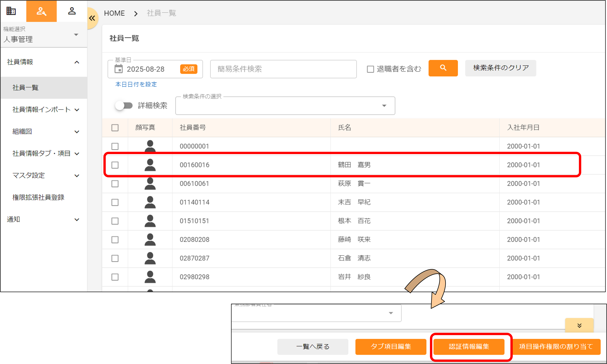Click face photo avatar of employee 00160016

(x=150, y=165)
